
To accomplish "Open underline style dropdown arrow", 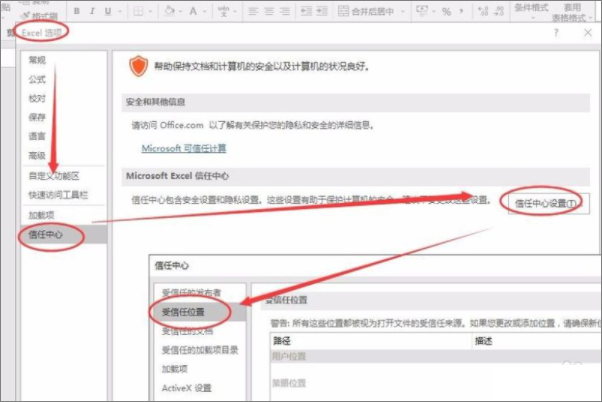I will pos(119,12).
